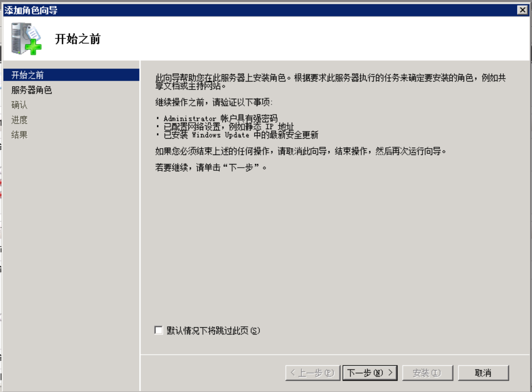Select the 进度 step in sidebar
The height and width of the screenshot is (392, 532).
click(x=19, y=120)
